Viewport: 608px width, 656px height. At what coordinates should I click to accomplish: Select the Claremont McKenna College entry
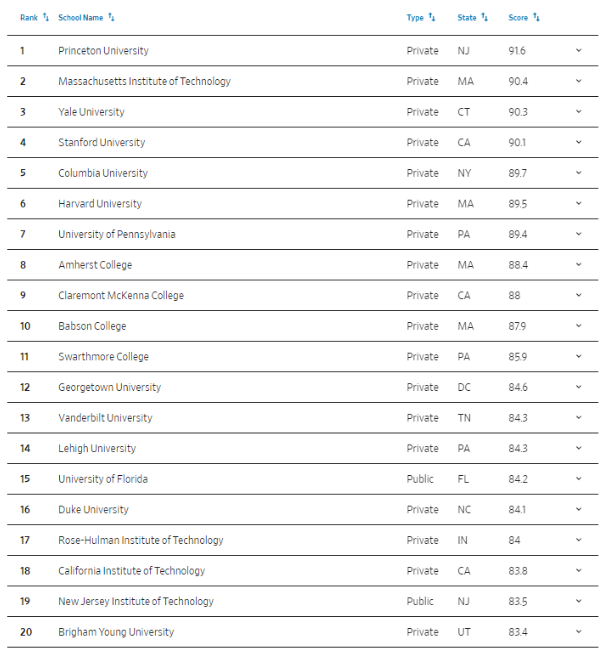tap(121, 296)
